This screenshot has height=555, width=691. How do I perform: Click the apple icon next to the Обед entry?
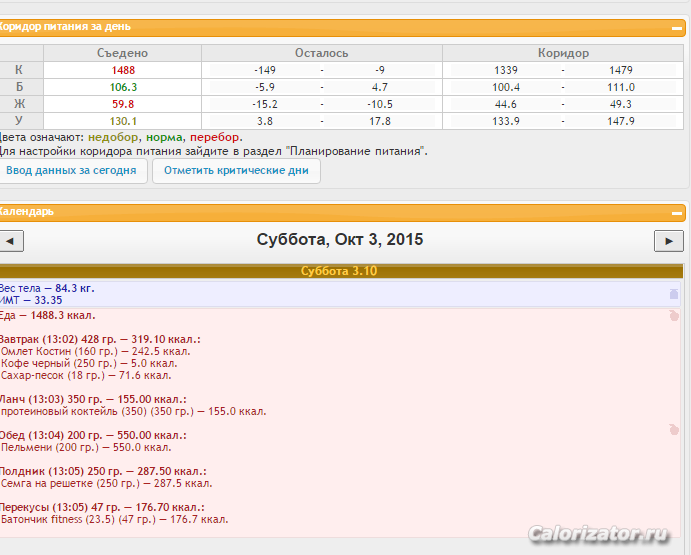point(674,429)
